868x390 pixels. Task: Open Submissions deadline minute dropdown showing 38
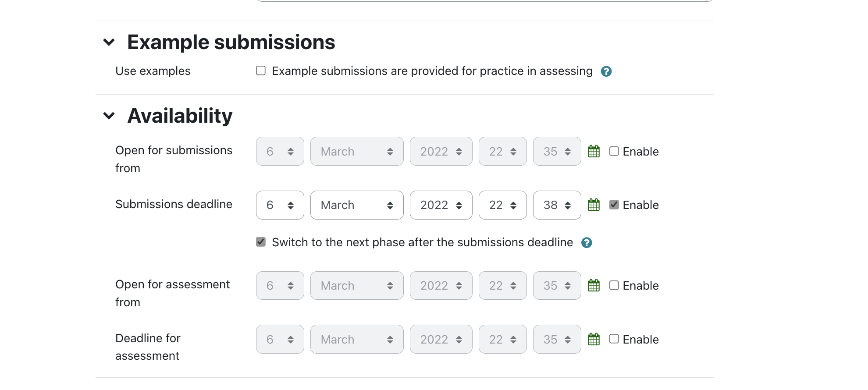click(557, 205)
